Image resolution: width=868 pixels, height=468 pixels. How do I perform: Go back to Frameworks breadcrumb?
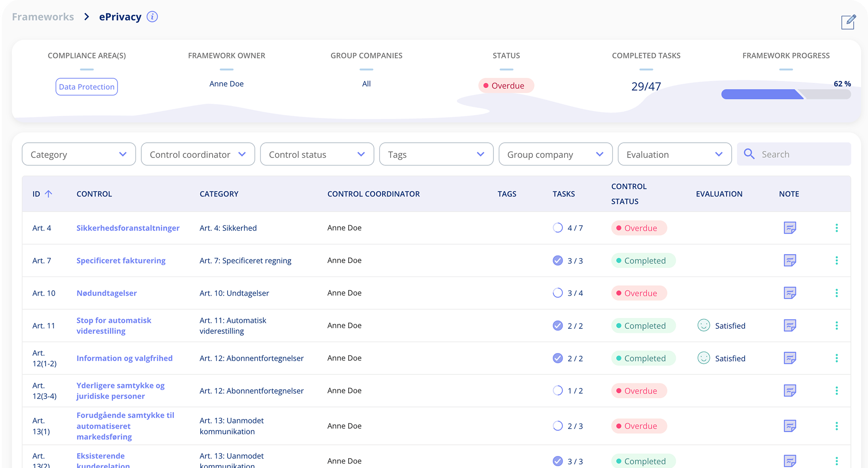(x=43, y=17)
